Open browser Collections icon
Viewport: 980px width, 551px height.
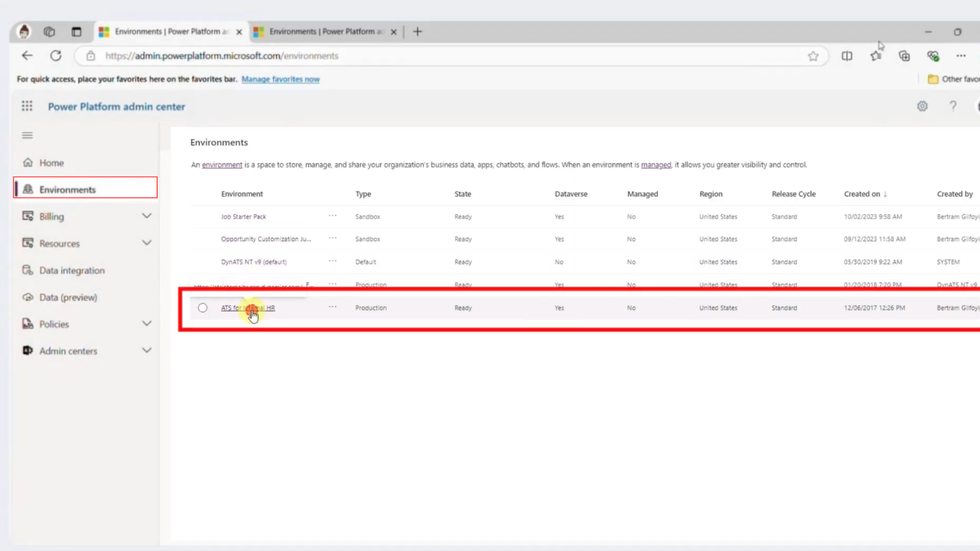(x=904, y=56)
